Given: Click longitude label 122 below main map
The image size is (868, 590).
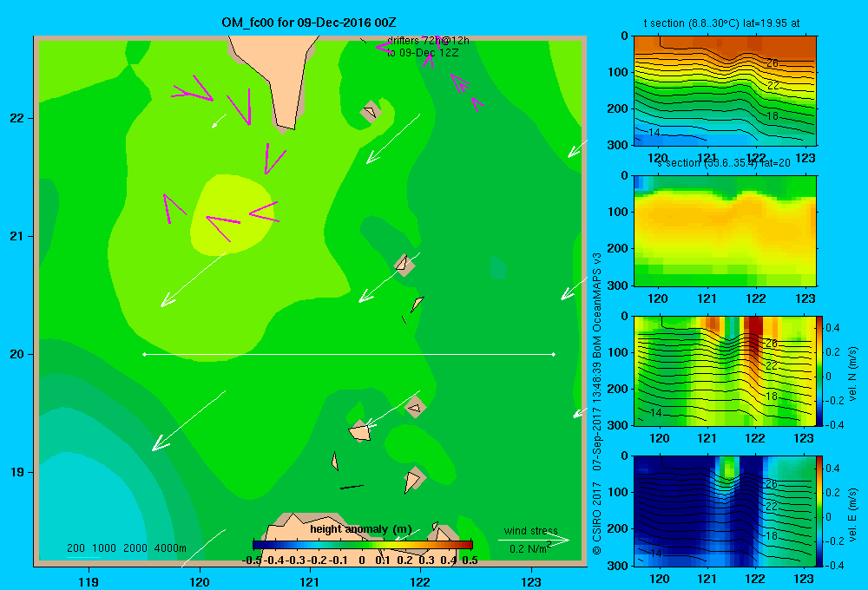Looking at the screenshot, I should tap(420, 581).
